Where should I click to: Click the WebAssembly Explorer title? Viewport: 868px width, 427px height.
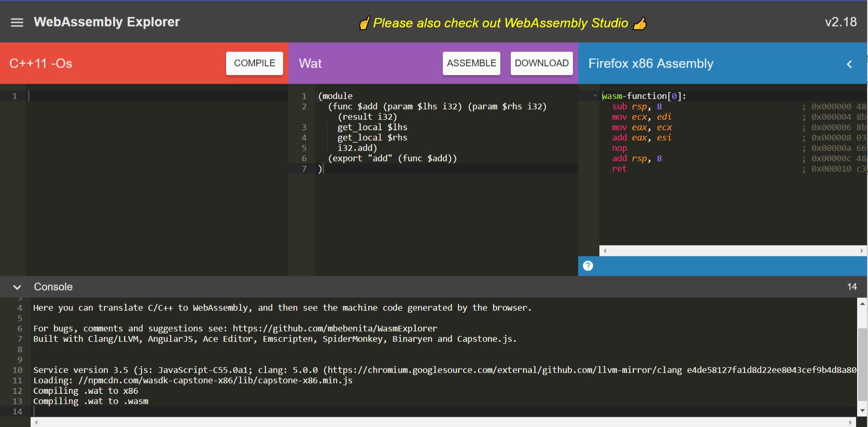click(107, 22)
